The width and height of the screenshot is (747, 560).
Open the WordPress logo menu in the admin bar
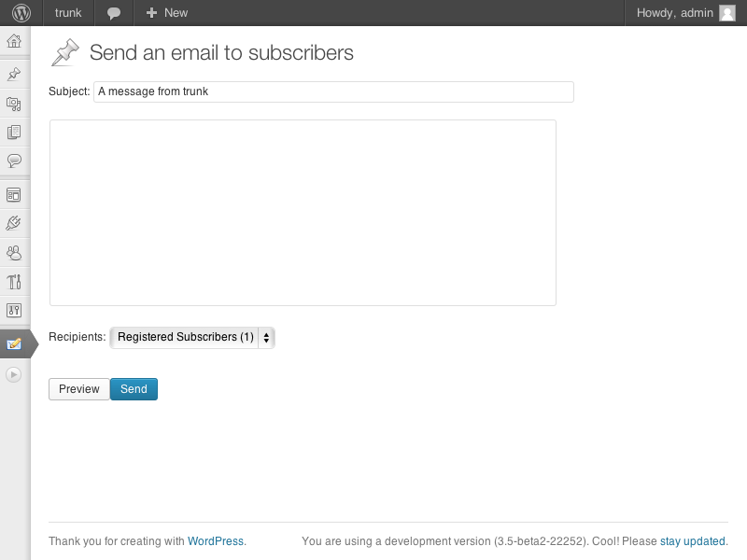21,13
